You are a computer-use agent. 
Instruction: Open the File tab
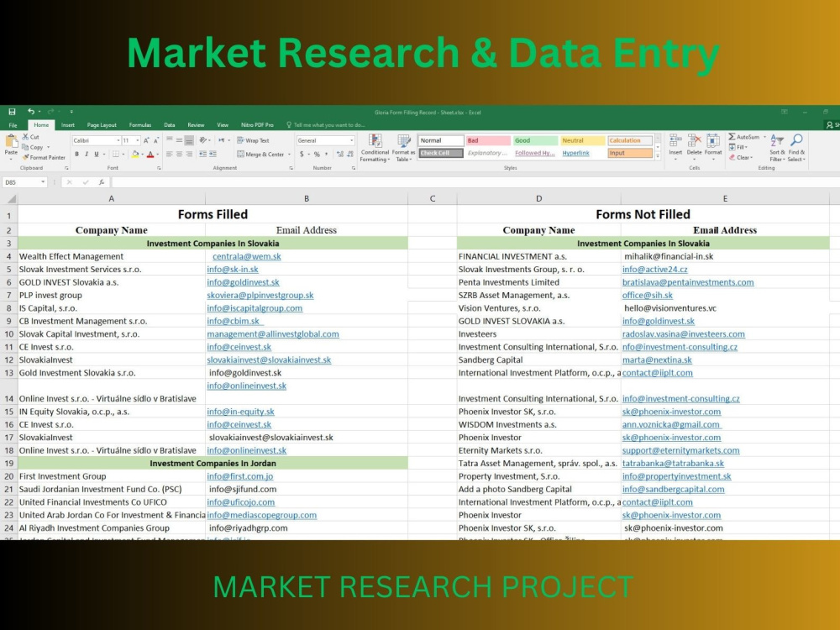[x=13, y=125]
